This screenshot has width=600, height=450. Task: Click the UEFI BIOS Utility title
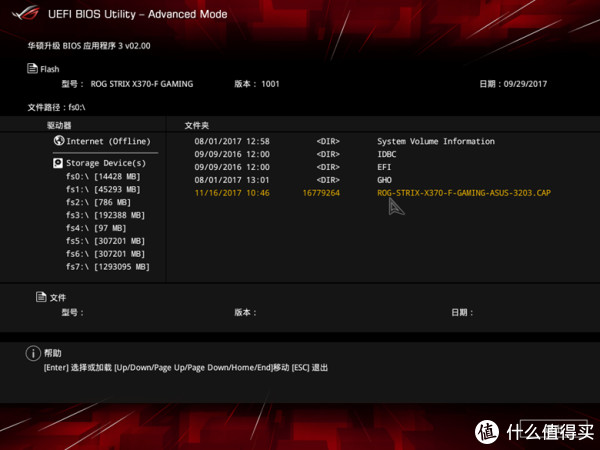[x=138, y=14]
